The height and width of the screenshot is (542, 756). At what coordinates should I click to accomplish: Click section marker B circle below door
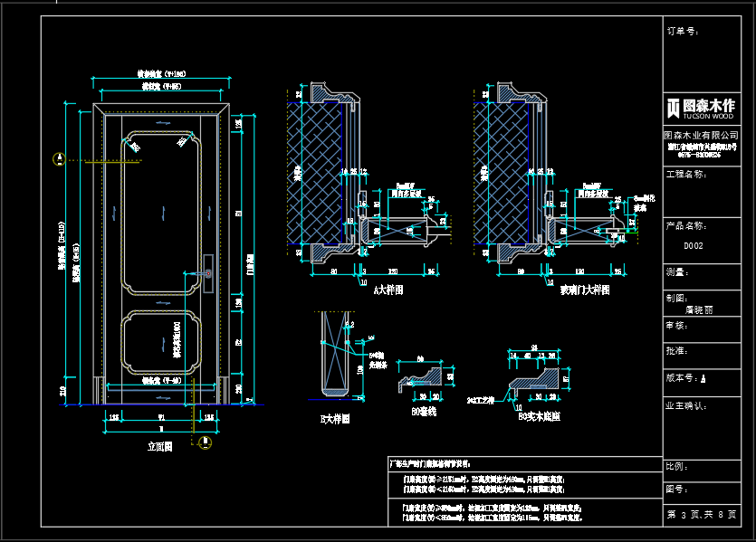206,442
